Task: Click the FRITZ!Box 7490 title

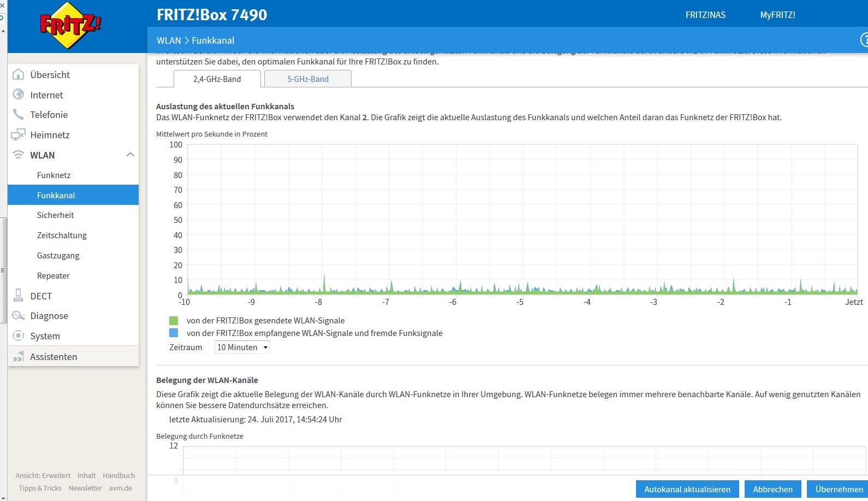Action: pos(212,15)
